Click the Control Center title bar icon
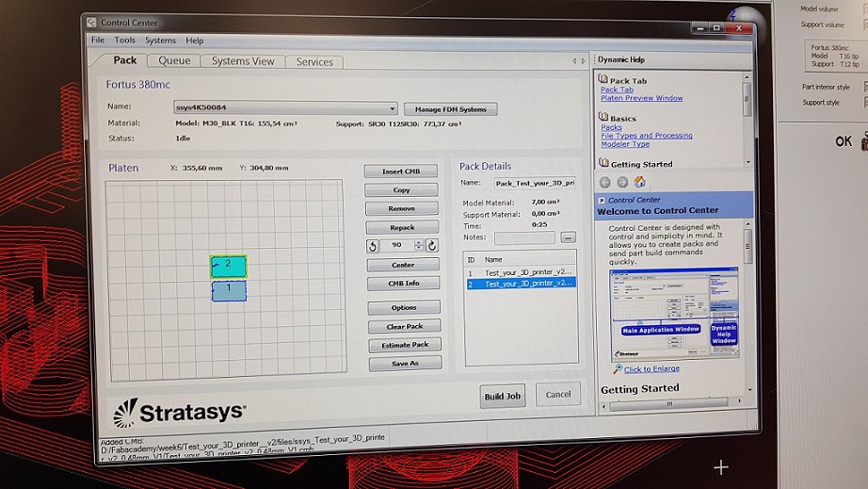Image resolution: width=868 pixels, height=489 pixels. (x=91, y=23)
